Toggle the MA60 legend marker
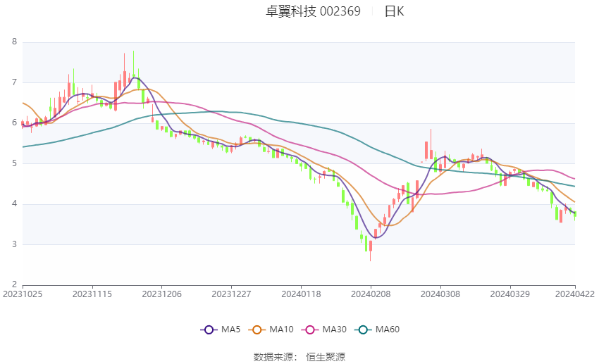599x364 pixels. point(363,330)
